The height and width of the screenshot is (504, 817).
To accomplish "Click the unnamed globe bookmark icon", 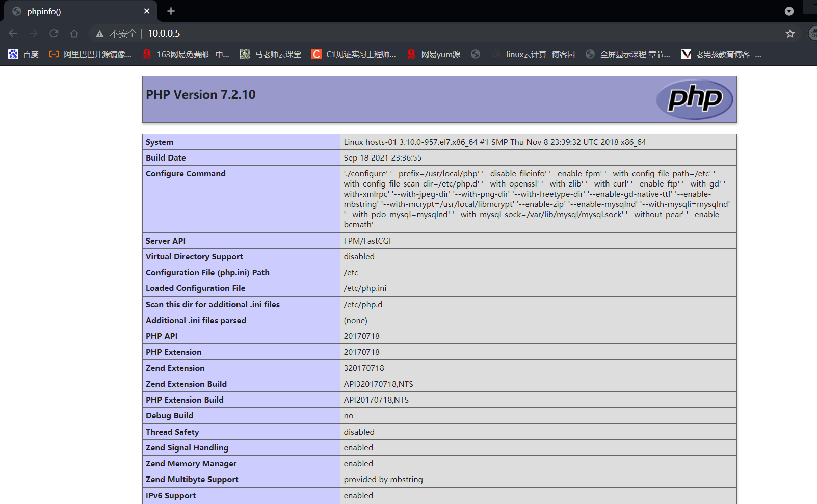I will tap(476, 54).
